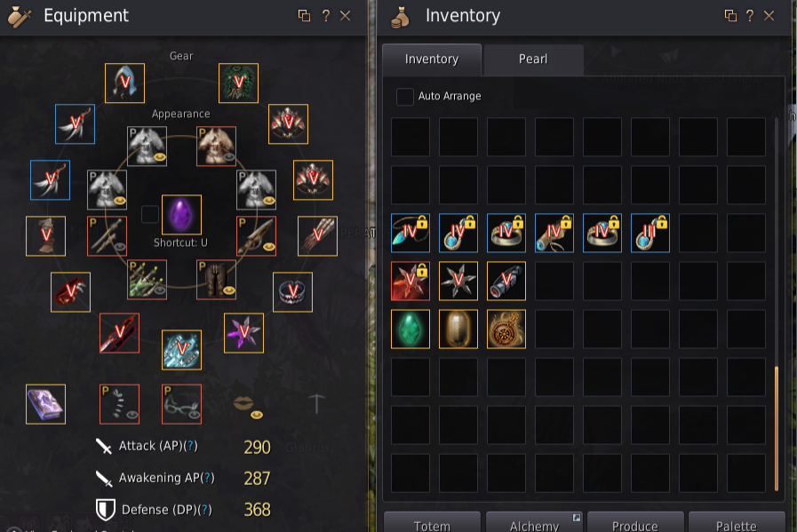Screen dimensions: 797x532
Task: Click the golden lantern item in inventory
Action: tap(458, 330)
